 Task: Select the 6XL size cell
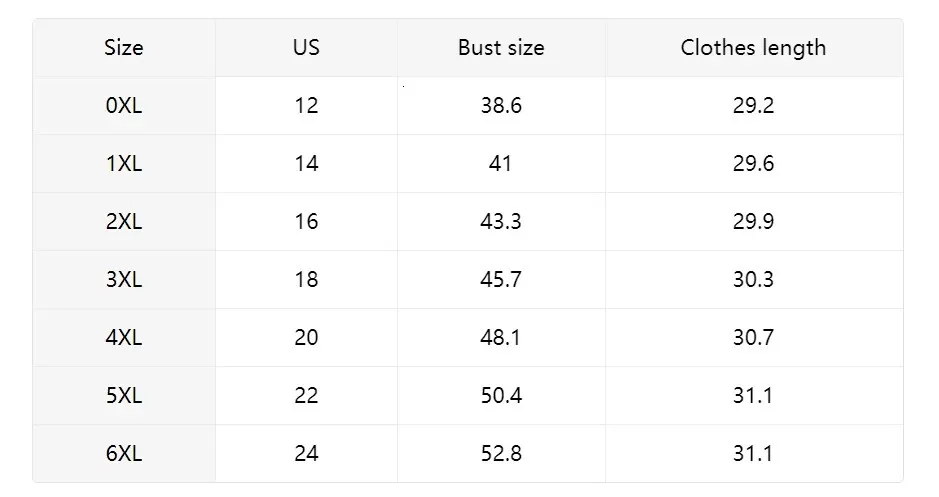click(124, 453)
